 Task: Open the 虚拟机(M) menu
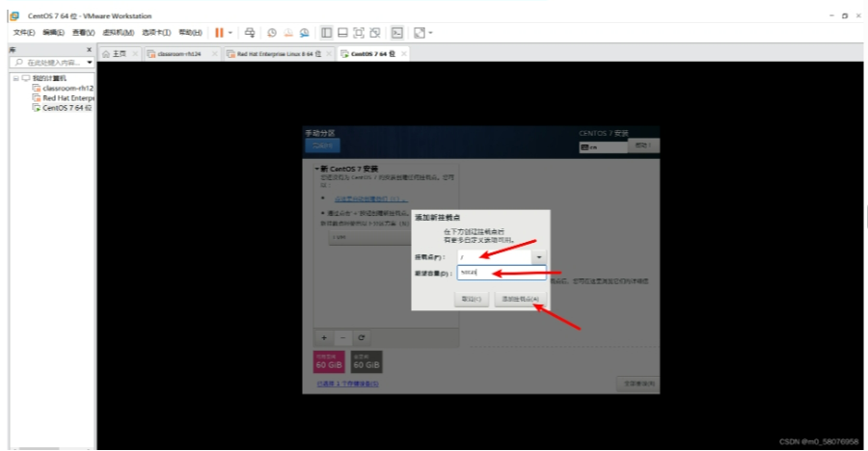(118, 33)
